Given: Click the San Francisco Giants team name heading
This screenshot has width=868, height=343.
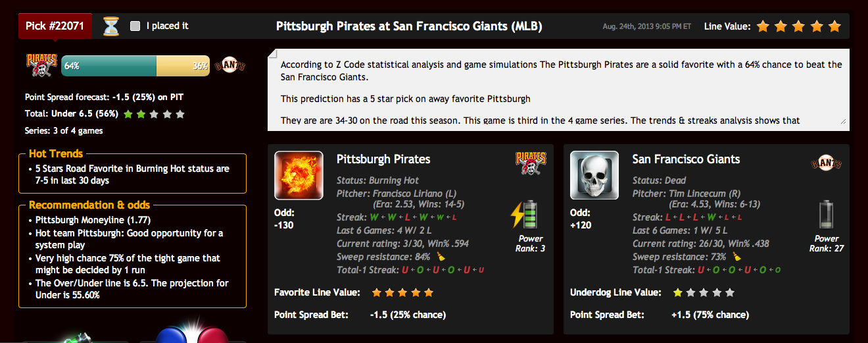Looking at the screenshot, I should point(686,159).
